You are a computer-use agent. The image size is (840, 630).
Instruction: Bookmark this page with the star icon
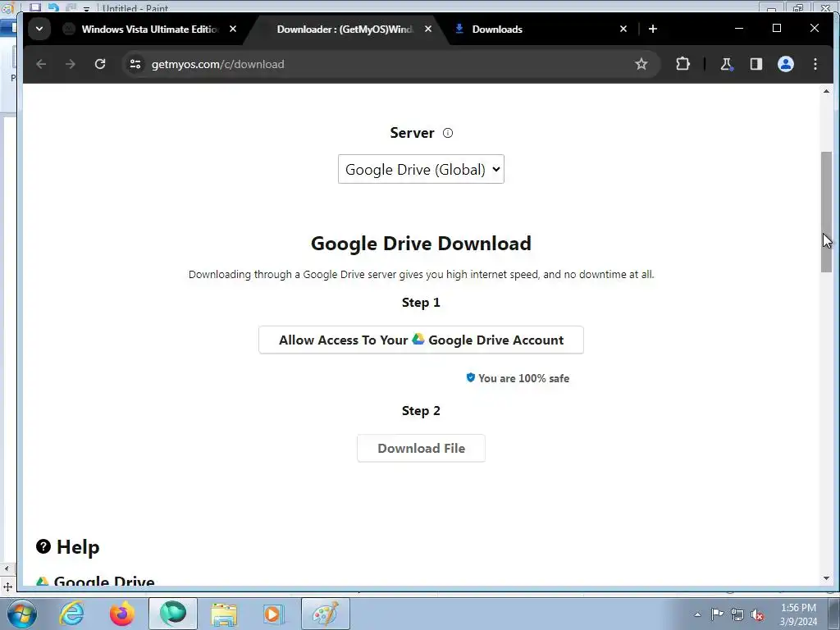pyautogui.click(x=641, y=64)
